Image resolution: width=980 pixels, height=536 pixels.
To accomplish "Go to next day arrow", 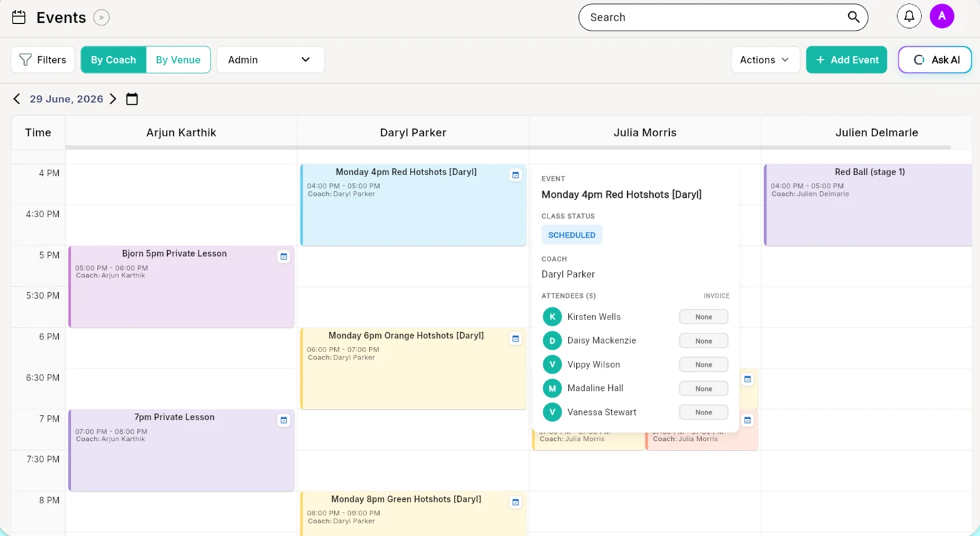I will click(x=113, y=99).
